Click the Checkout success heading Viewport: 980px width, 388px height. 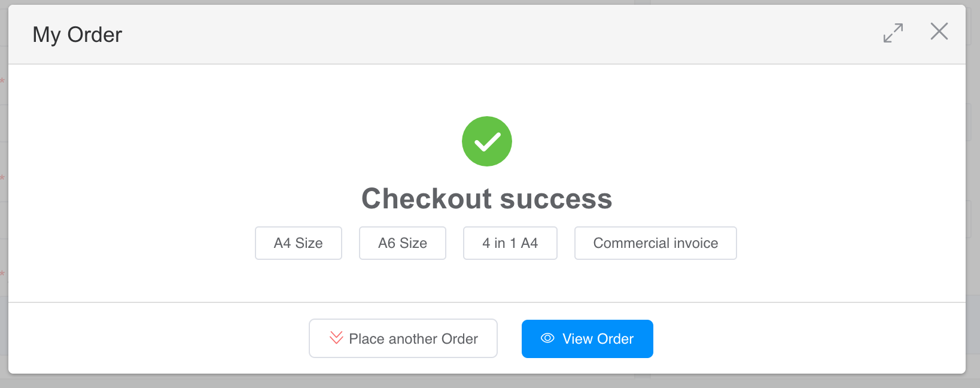(486, 199)
